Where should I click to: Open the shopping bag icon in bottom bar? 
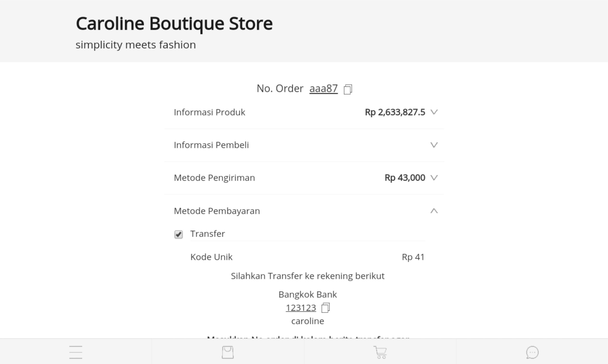(228, 352)
